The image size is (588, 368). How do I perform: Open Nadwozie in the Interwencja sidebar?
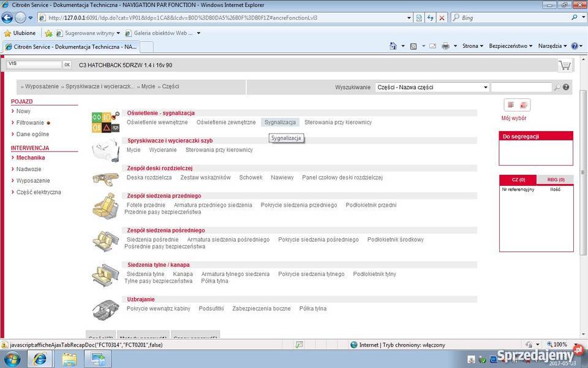tap(29, 169)
